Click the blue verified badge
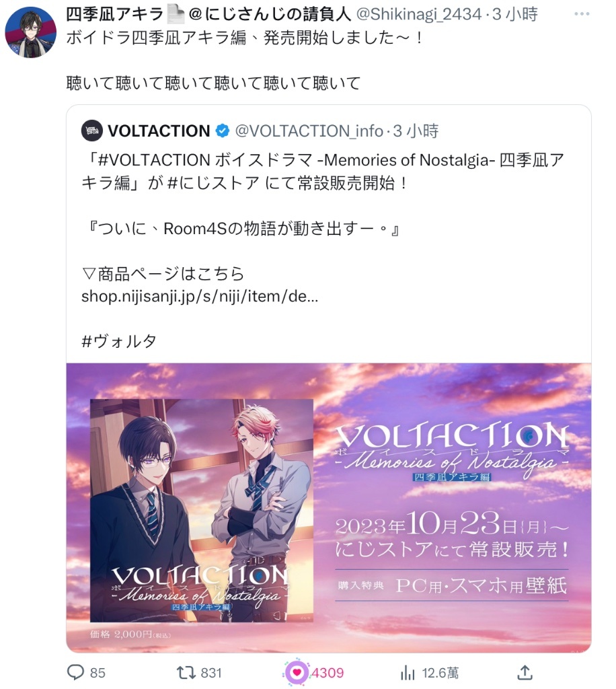616x689 pixels. 223,131
